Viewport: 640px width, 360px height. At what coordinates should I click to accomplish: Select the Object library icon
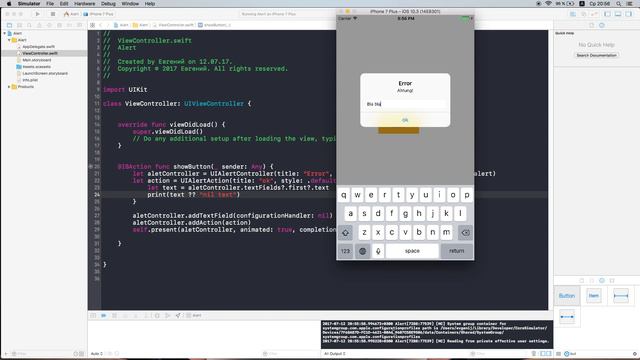(x=602, y=280)
